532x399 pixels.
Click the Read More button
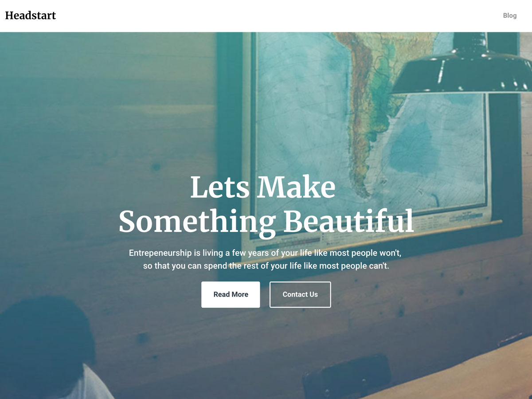click(x=231, y=294)
